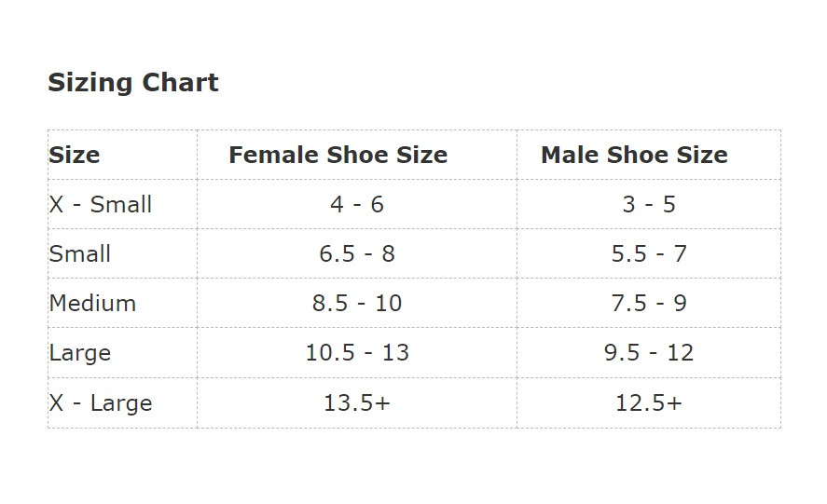
Task: Click female size value 4 - 6
Action: tap(357, 205)
